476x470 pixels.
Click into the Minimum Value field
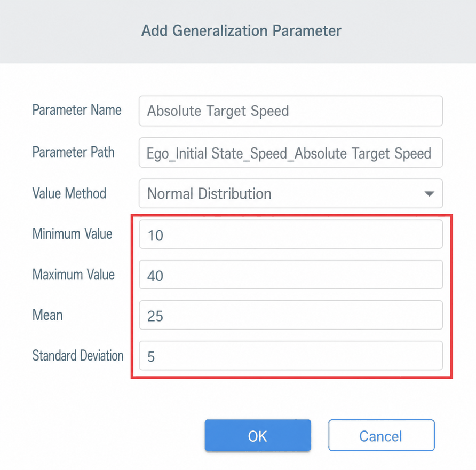coord(290,234)
